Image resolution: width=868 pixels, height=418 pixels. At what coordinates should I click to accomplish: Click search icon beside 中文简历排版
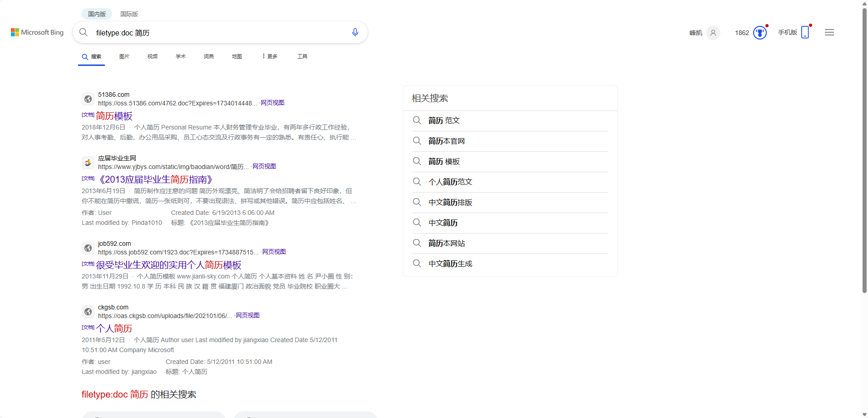coord(417,202)
